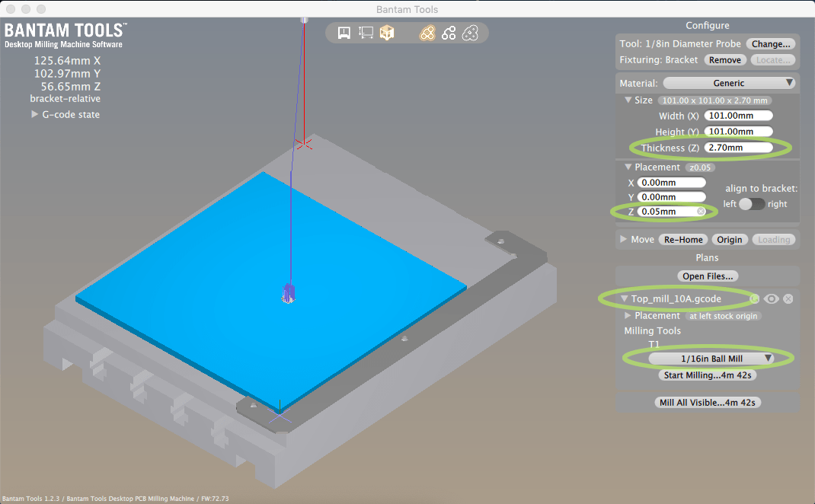Click the Tool: 1/8in Diameter Probe label
Viewport: 815px width, 504px height.
(x=680, y=44)
